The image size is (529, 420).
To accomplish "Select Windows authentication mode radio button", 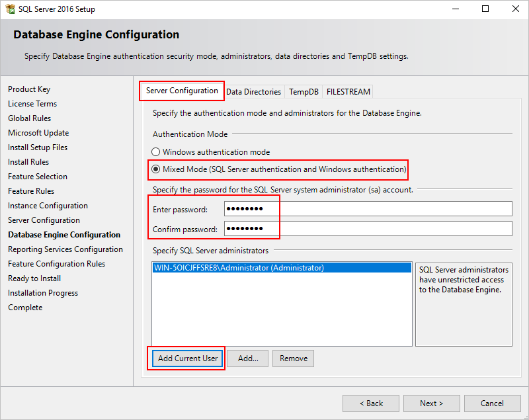I will (x=155, y=152).
